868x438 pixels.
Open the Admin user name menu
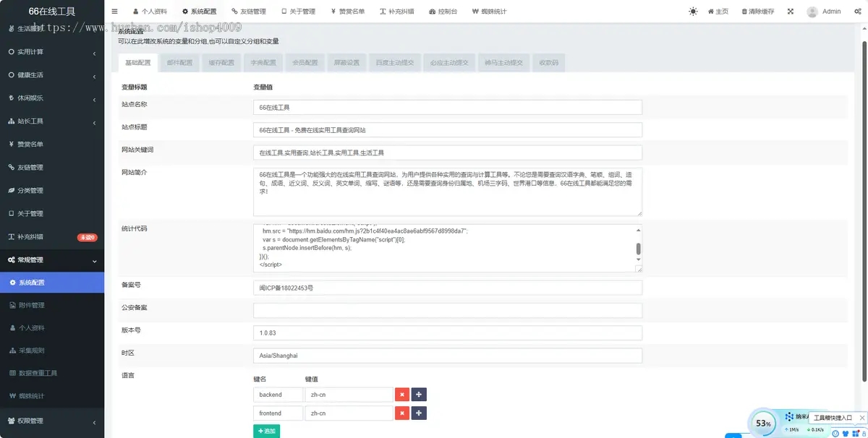pyautogui.click(x=832, y=12)
